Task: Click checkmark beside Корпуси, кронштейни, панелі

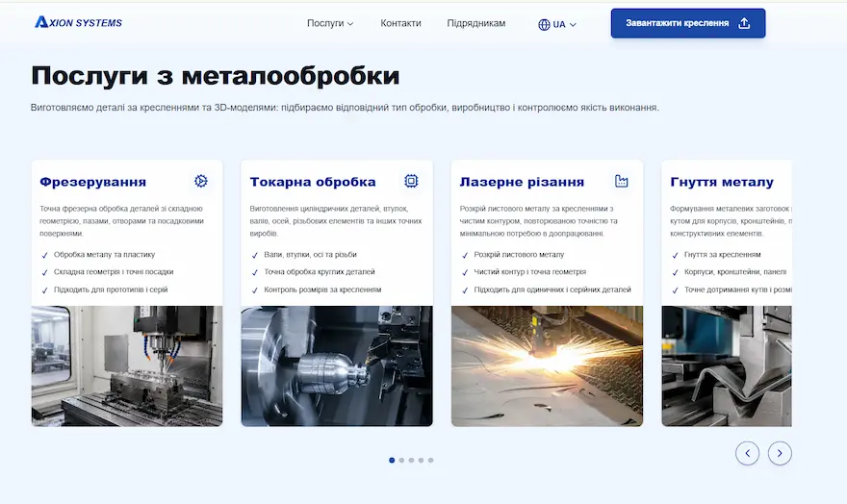Action: pos(676,272)
